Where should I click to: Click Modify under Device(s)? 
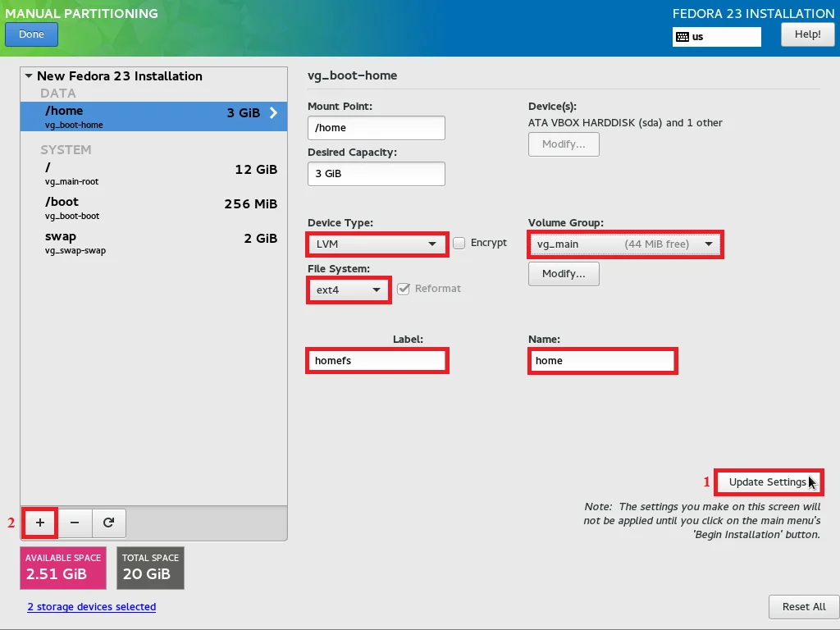pyautogui.click(x=564, y=144)
